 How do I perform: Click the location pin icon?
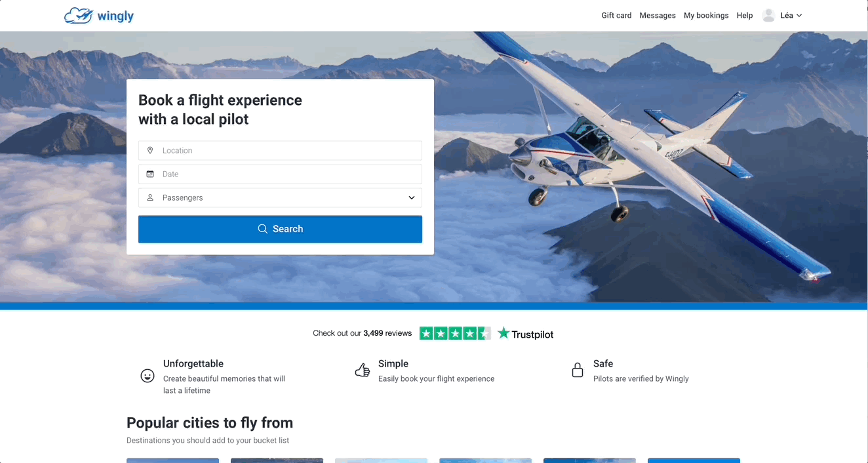coord(150,150)
